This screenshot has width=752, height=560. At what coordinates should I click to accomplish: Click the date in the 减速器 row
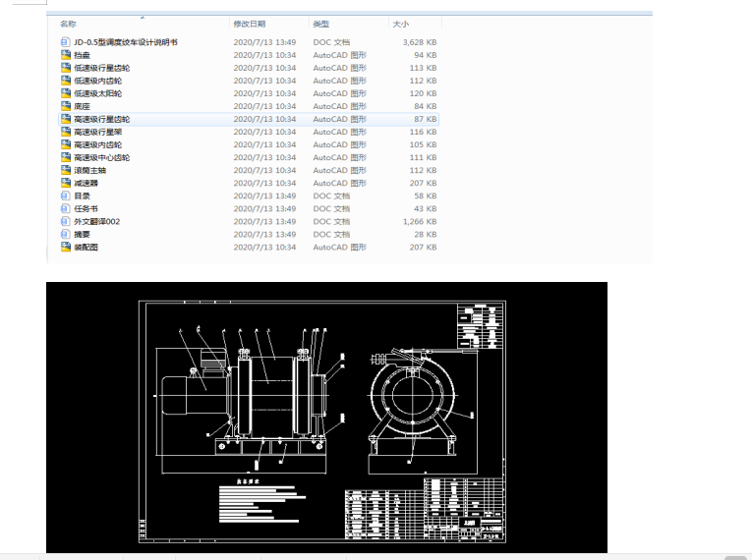264,183
